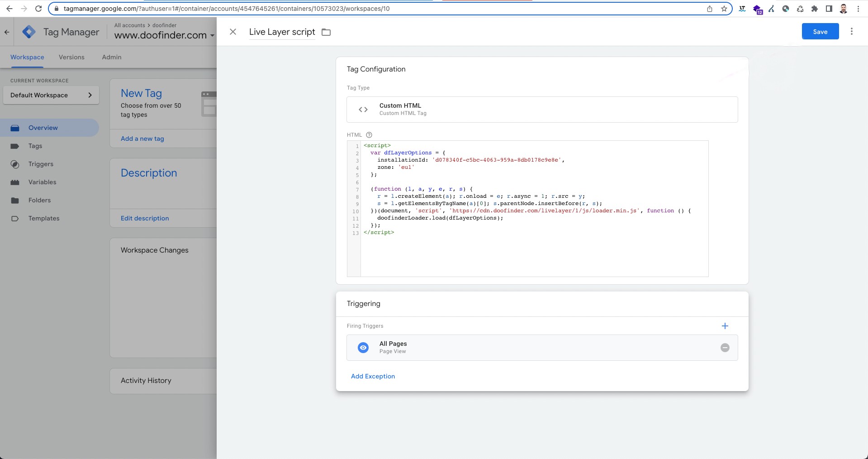Bookmark this page with star icon
The image size is (868, 459).
[724, 9]
